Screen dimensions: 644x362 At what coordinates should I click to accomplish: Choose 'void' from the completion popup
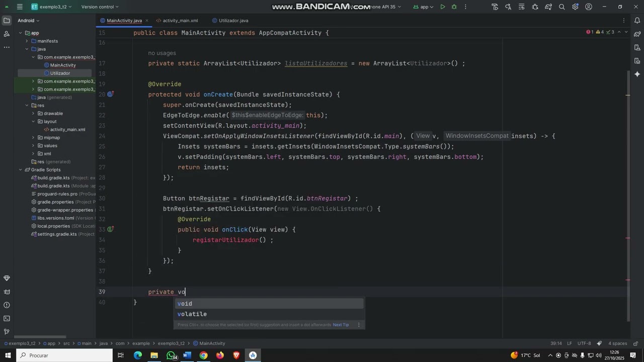(x=269, y=304)
